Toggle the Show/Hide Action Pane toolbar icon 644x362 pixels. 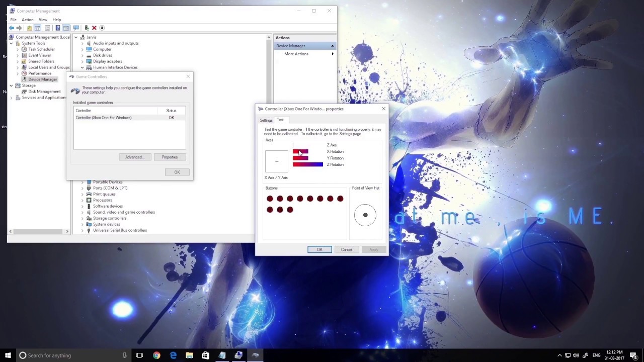(x=66, y=28)
